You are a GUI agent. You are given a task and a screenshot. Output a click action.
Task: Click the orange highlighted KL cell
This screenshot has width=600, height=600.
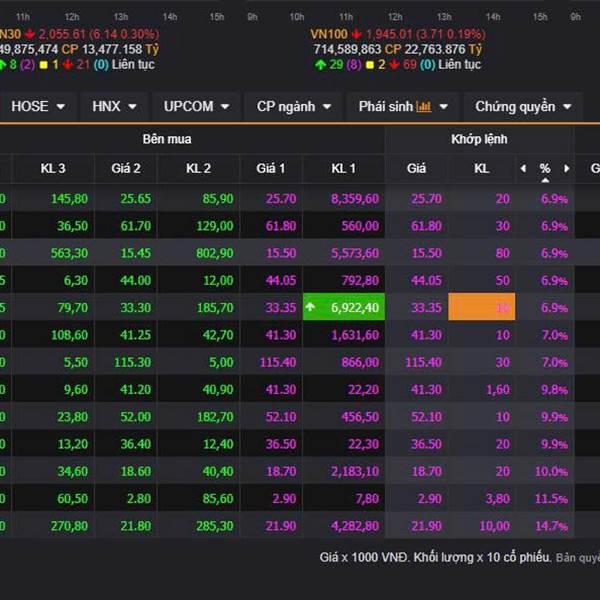pyautogui.click(x=481, y=308)
